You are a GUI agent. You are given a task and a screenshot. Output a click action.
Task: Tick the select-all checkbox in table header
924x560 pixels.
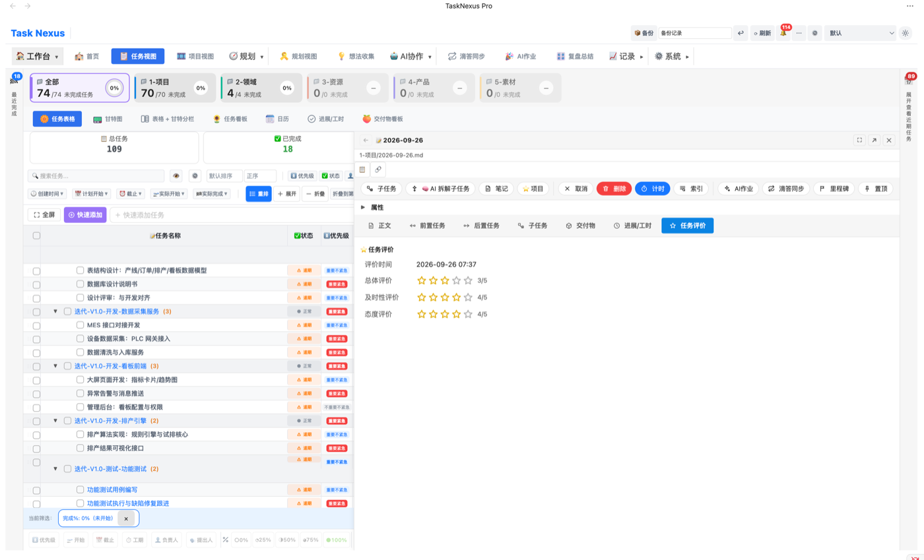36,235
